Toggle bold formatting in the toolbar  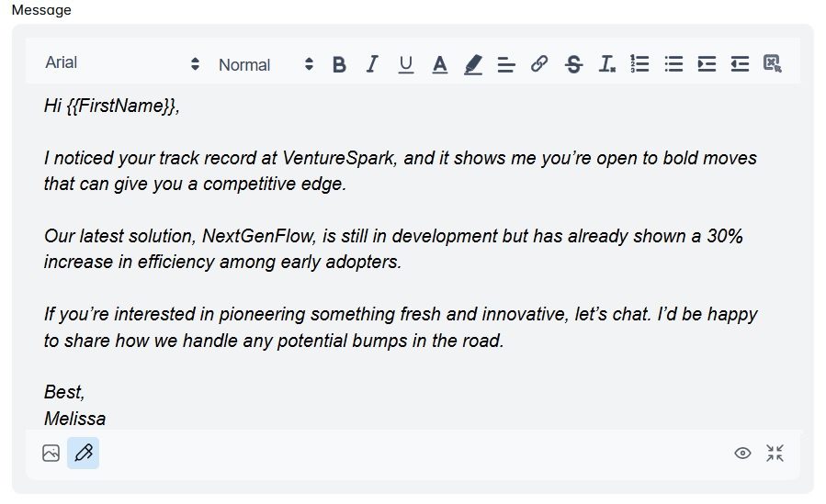pyautogui.click(x=339, y=64)
